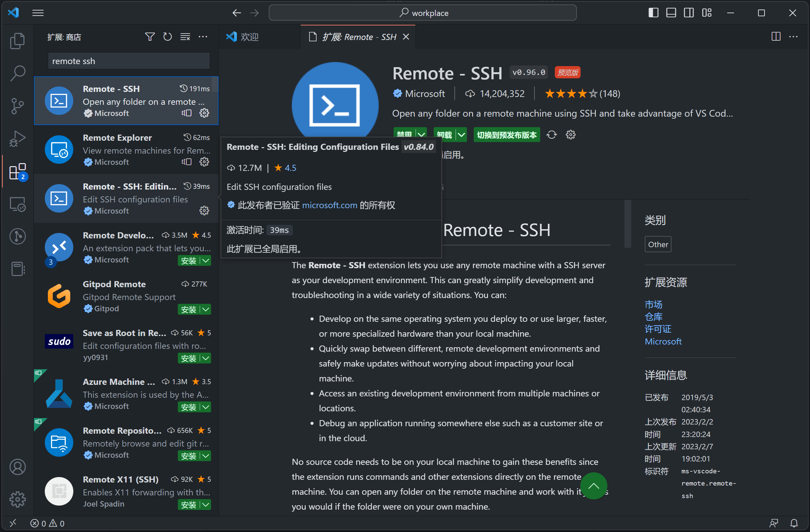Click the filter extensions funnel icon
This screenshot has height=532, width=810.
click(150, 37)
